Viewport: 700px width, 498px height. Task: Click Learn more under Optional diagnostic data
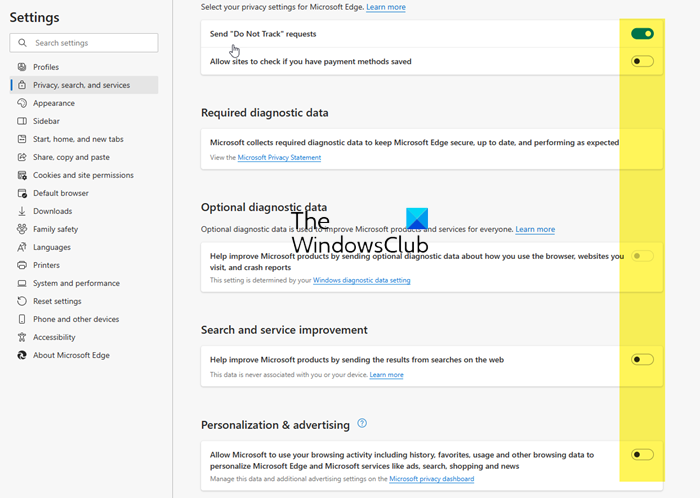tap(535, 229)
